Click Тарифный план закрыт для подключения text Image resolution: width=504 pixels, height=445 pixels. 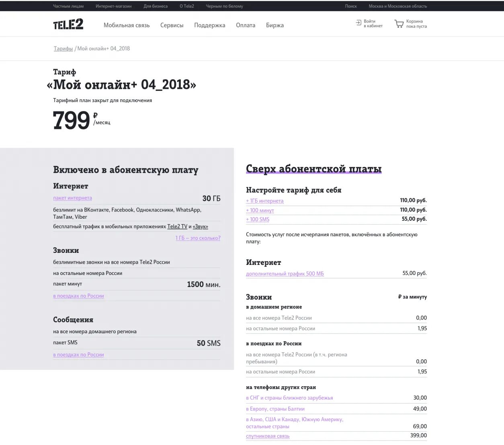102,100
